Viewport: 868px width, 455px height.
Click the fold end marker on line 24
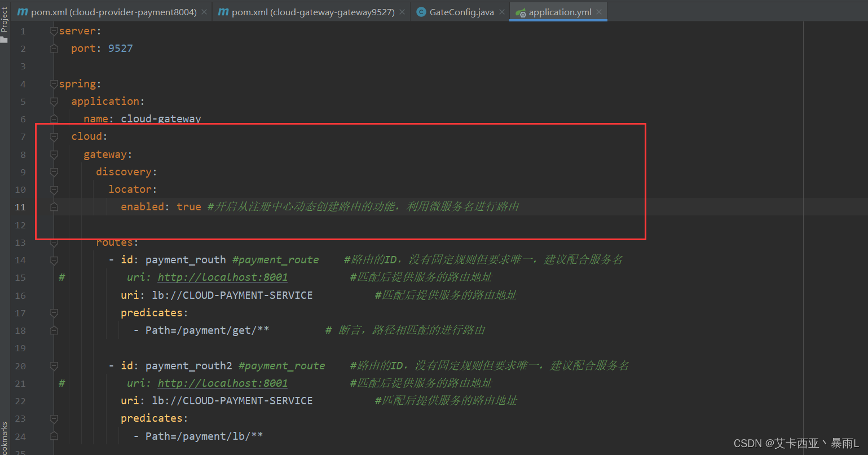[x=54, y=436]
